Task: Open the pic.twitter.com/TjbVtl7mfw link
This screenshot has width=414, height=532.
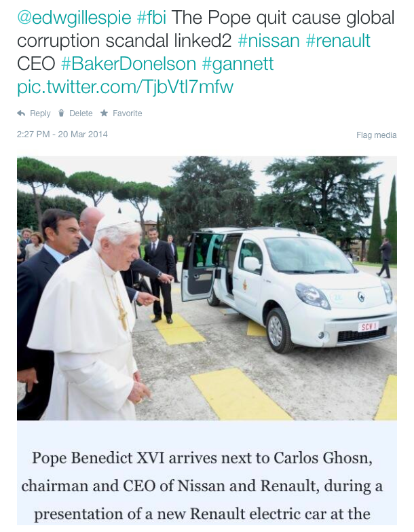Action: (125, 87)
